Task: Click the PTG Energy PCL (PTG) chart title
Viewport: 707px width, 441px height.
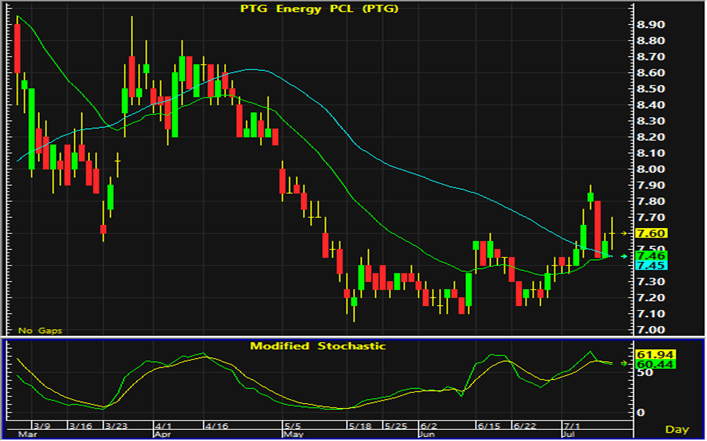Action: point(319,9)
